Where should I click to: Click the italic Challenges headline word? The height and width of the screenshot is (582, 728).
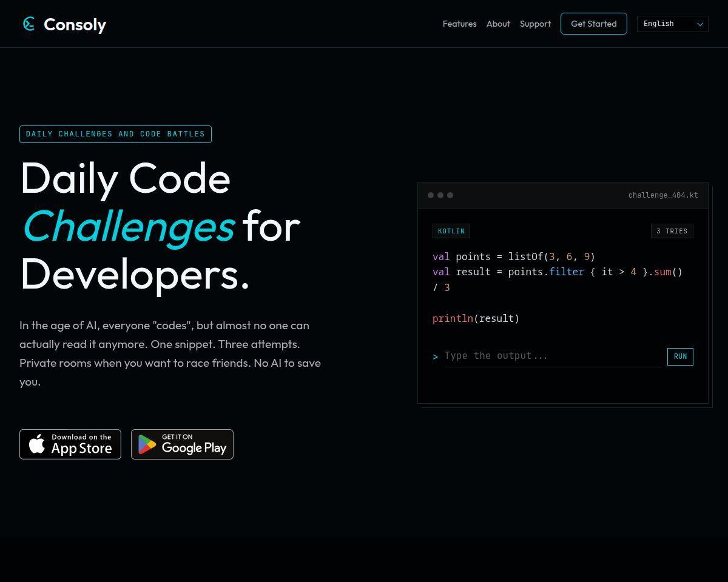[x=128, y=226]
